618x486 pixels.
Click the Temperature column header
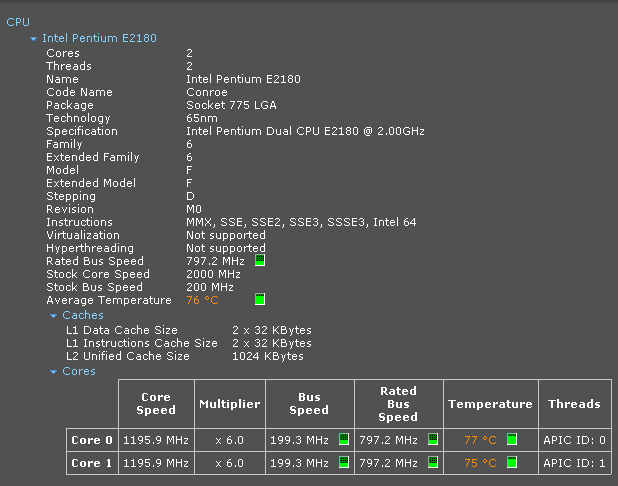point(490,404)
